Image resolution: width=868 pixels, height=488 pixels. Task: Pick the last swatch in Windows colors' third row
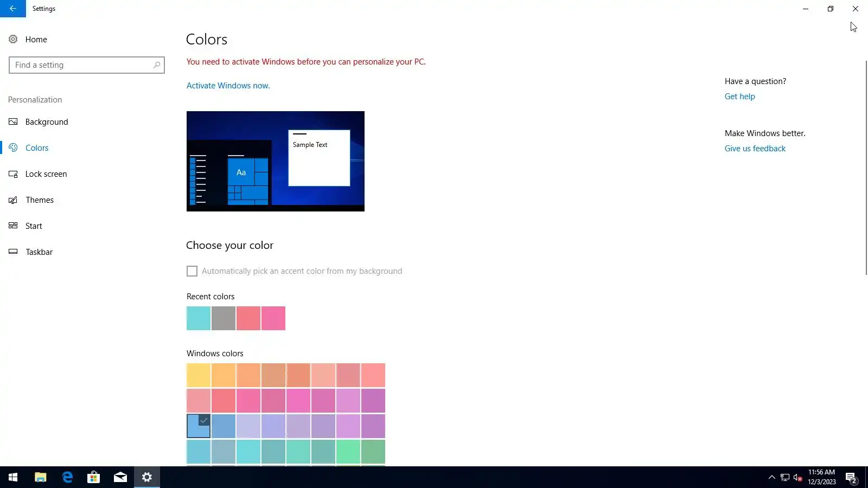tap(373, 426)
